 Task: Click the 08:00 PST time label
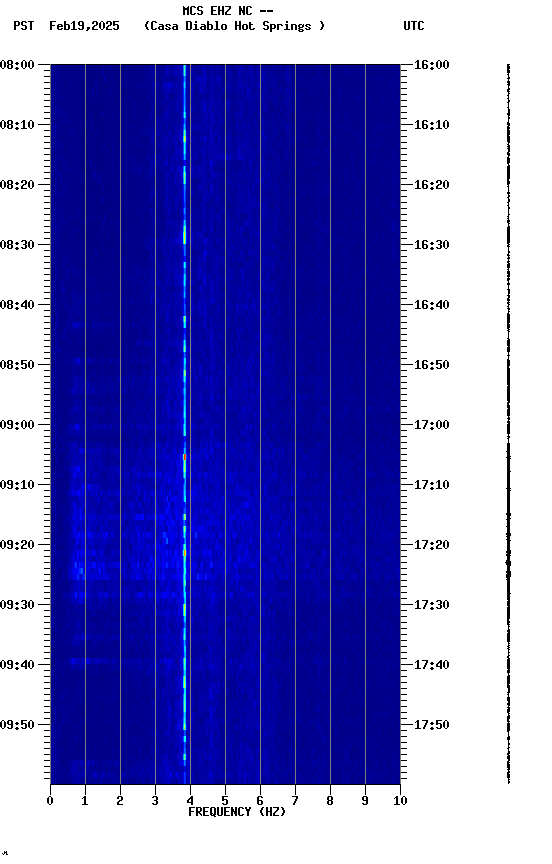coord(17,65)
